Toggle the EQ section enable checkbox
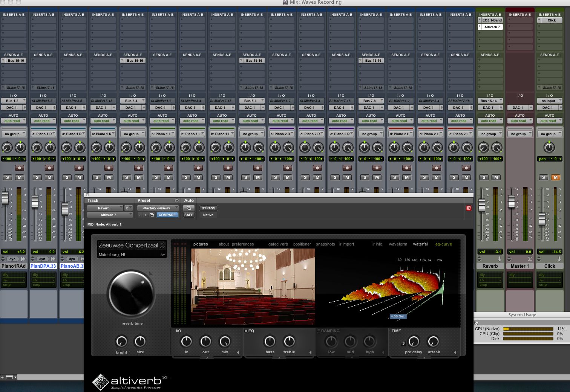The width and height of the screenshot is (570, 392). pos(246,331)
